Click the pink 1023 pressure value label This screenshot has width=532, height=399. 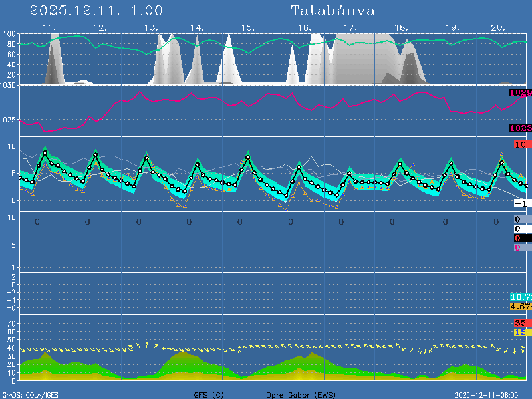pyautogui.click(x=520, y=128)
